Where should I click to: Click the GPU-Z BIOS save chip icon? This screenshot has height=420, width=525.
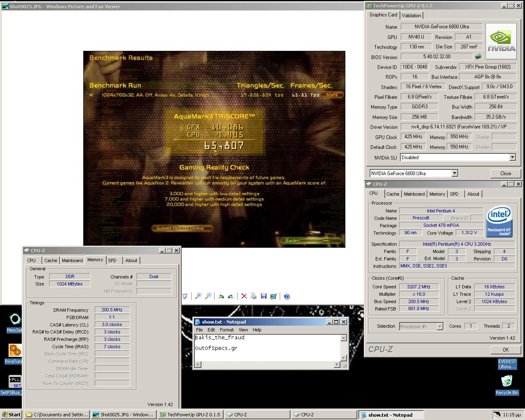pos(478,57)
